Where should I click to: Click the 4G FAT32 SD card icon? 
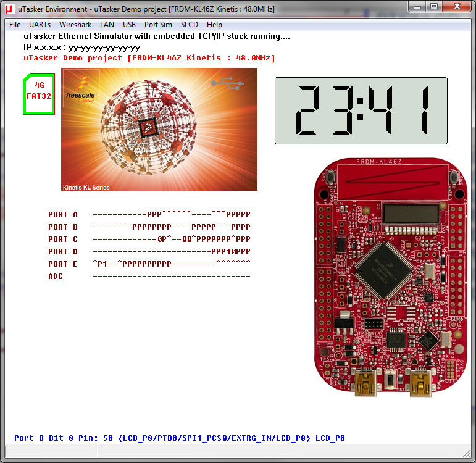(39, 94)
